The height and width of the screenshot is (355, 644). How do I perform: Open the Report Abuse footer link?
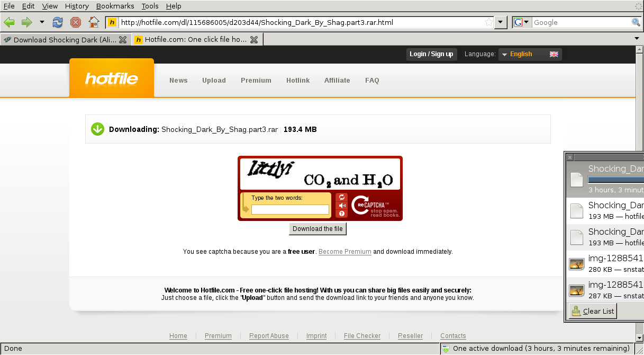coord(269,336)
